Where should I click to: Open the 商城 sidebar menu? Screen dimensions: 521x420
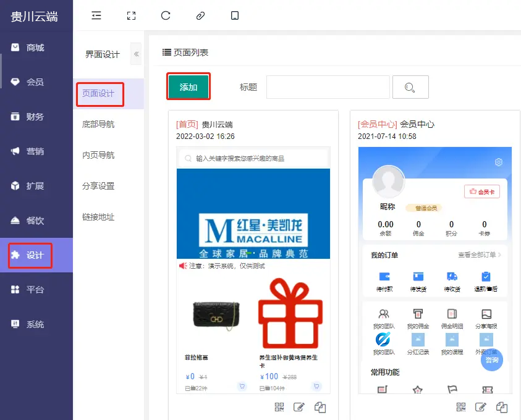click(x=36, y=48)
